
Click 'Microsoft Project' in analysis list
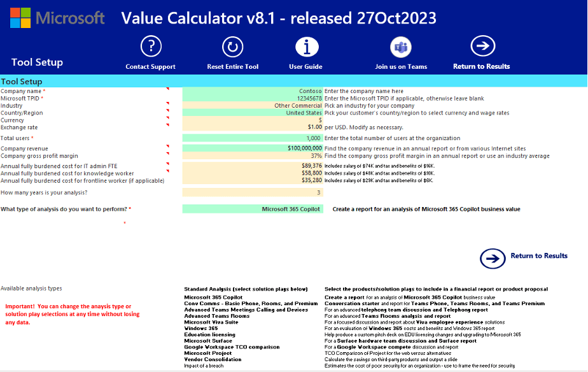[x=207, y=354]
